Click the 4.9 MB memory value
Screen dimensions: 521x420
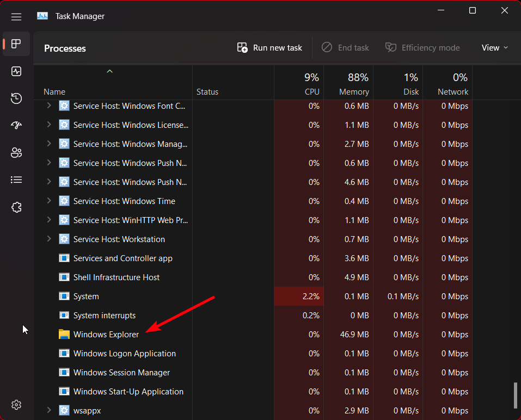pos(357,277)
